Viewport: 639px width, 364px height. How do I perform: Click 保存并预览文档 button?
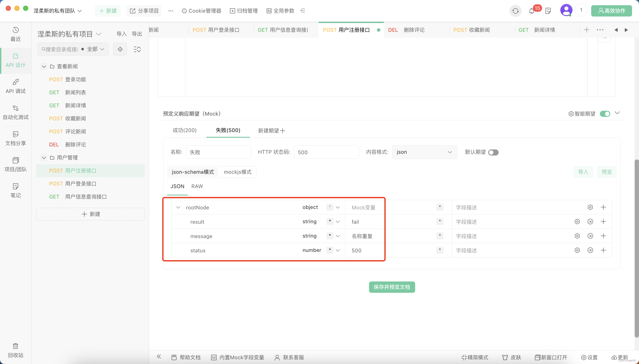(x=392, y=287)
